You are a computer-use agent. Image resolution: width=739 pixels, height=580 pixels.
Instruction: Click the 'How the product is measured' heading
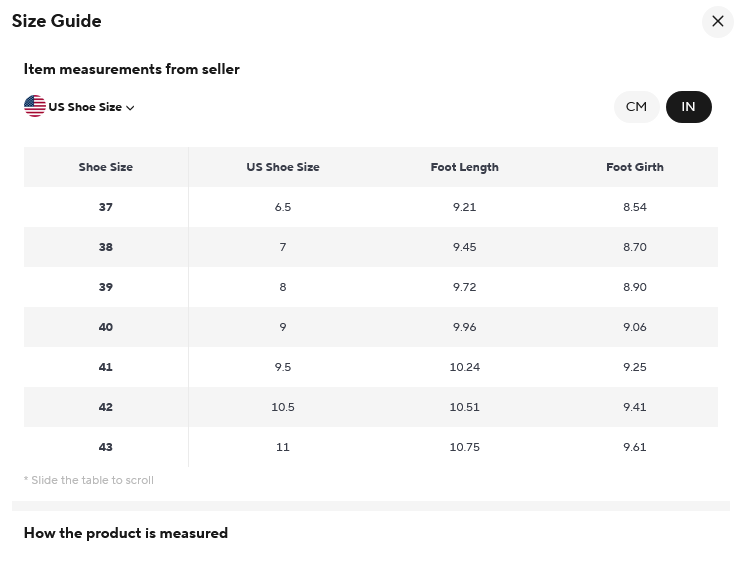coord(126,533)
